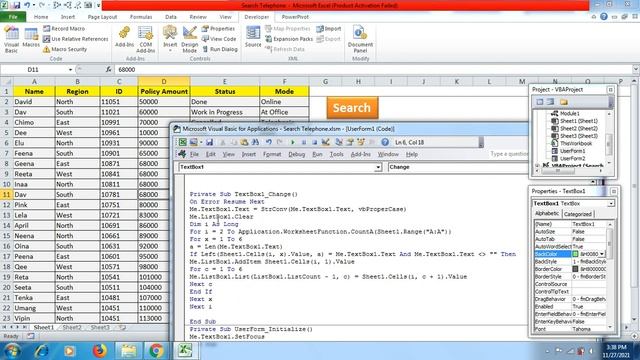Open the File tab in Excel

pos(13,17)
